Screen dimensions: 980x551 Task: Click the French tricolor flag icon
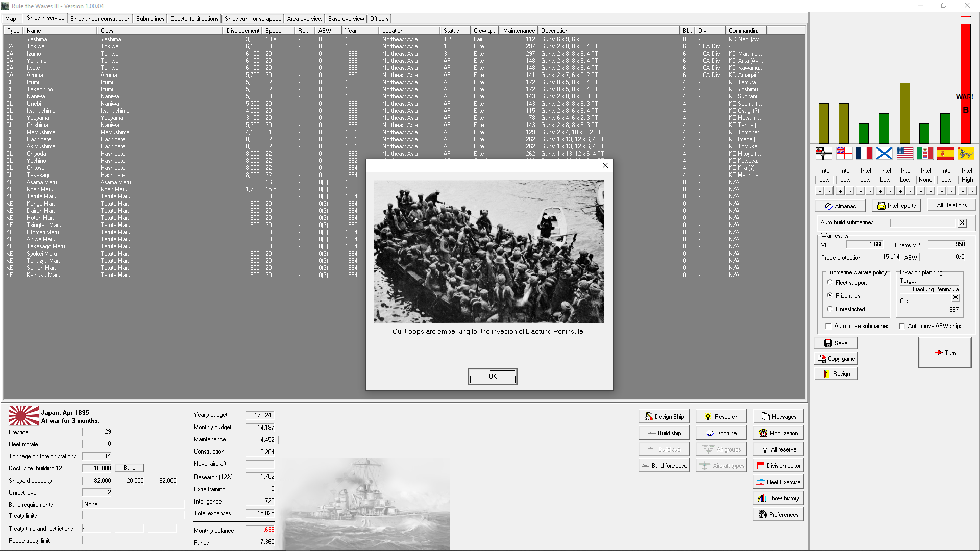[864, 153]
